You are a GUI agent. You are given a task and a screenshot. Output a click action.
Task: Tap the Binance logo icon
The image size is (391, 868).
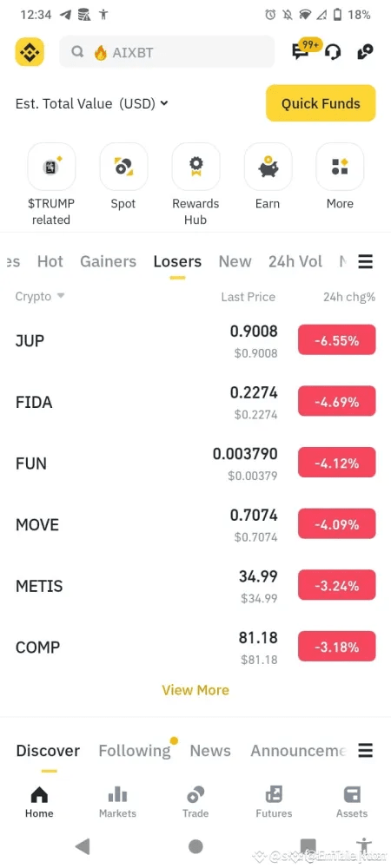(30, 52)
